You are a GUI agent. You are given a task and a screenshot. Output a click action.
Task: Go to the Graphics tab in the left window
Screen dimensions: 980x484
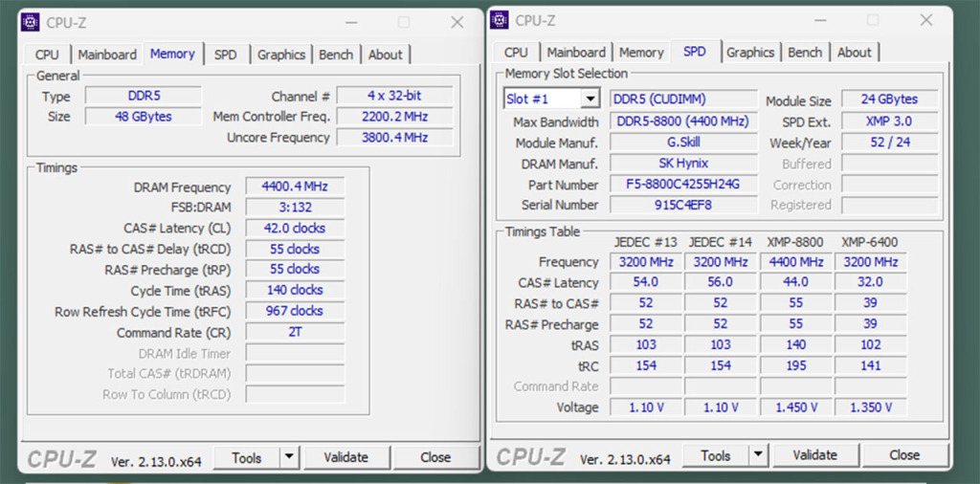[281, 55]
